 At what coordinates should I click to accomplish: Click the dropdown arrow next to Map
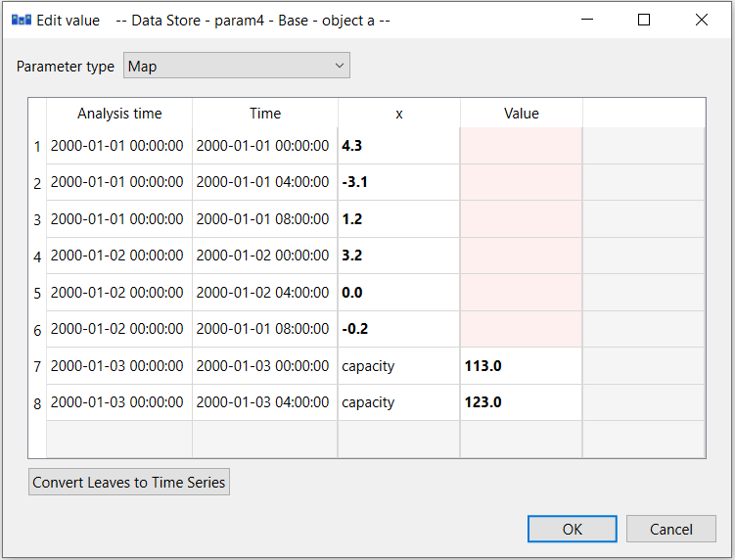click(340, 66)
